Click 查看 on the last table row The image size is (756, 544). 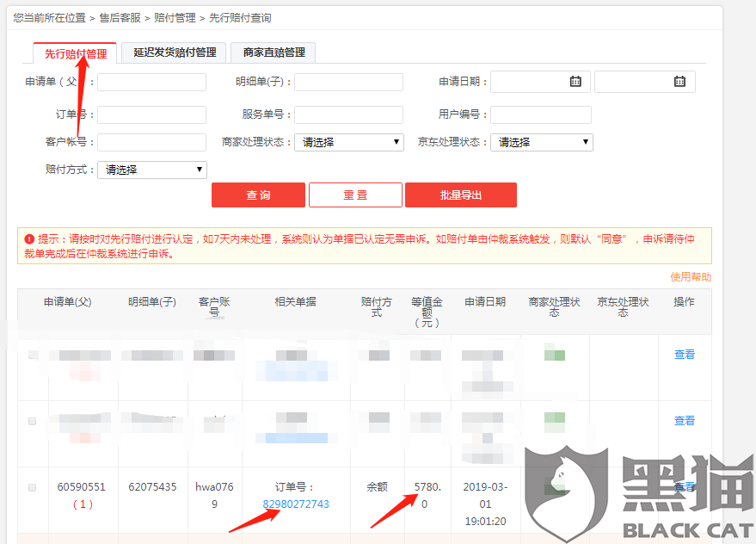tap(684, 486)
